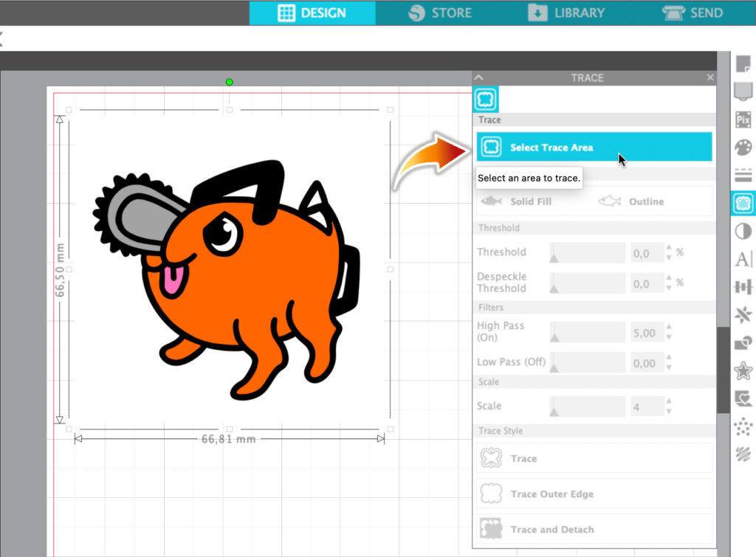Decrease the Scale value with down arrow
The height and width of the screenshot is (557, 756).
pyautogui.click(x=669, y=410)
